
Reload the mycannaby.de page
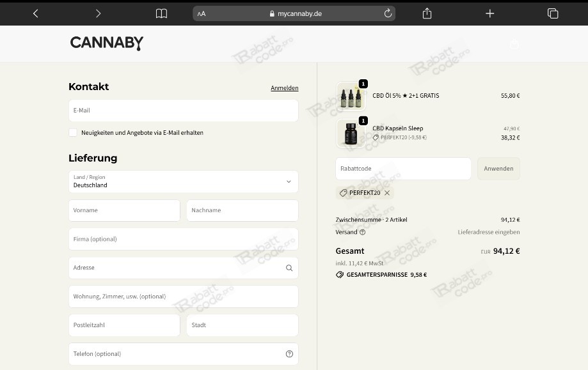click(388, 13)
